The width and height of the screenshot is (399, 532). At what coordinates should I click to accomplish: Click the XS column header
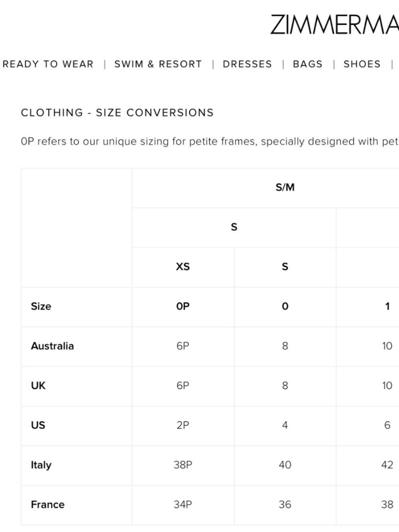point(183,267)
